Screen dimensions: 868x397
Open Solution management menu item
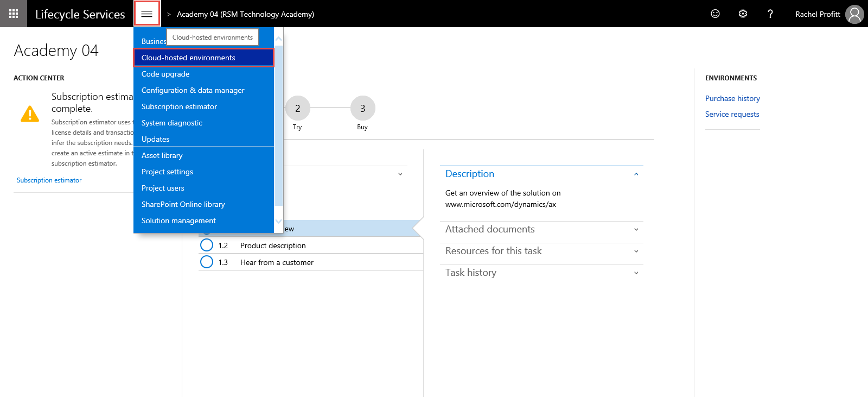click(203, 220)
